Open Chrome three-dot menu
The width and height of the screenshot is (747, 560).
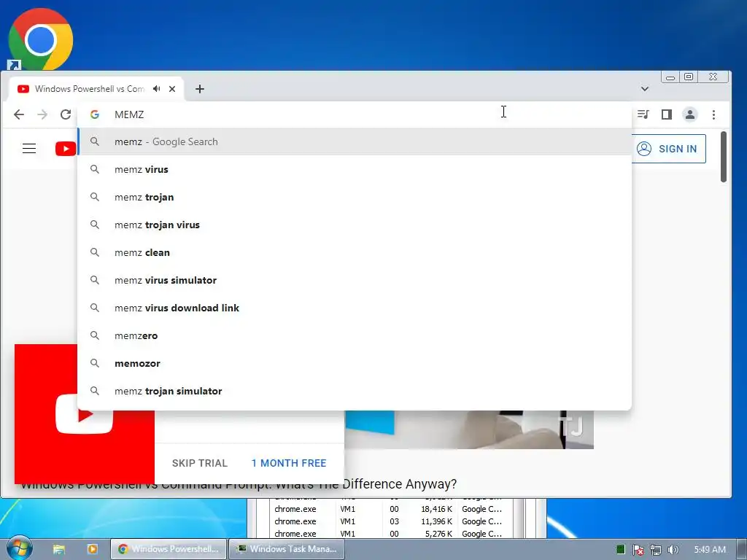[x=713, y=114]
